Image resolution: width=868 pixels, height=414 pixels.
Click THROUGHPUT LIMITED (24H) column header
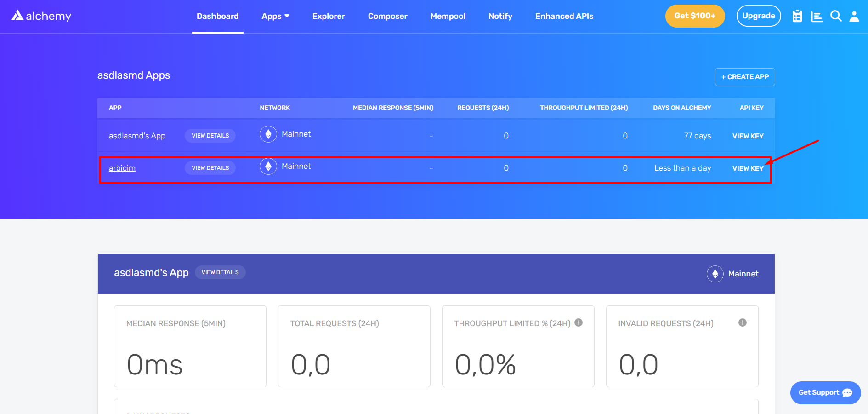tap(584, 108)
